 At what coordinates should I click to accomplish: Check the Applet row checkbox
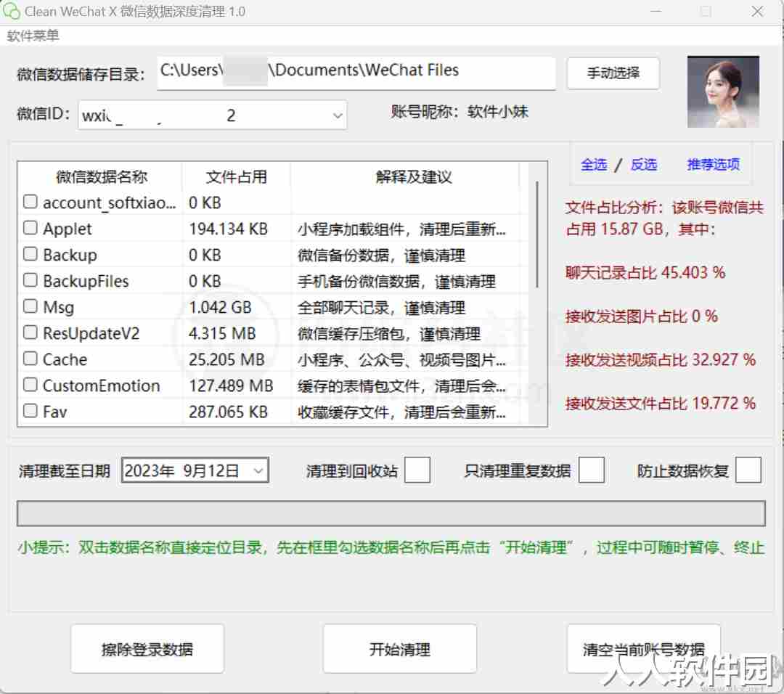(x=30, y=228)
